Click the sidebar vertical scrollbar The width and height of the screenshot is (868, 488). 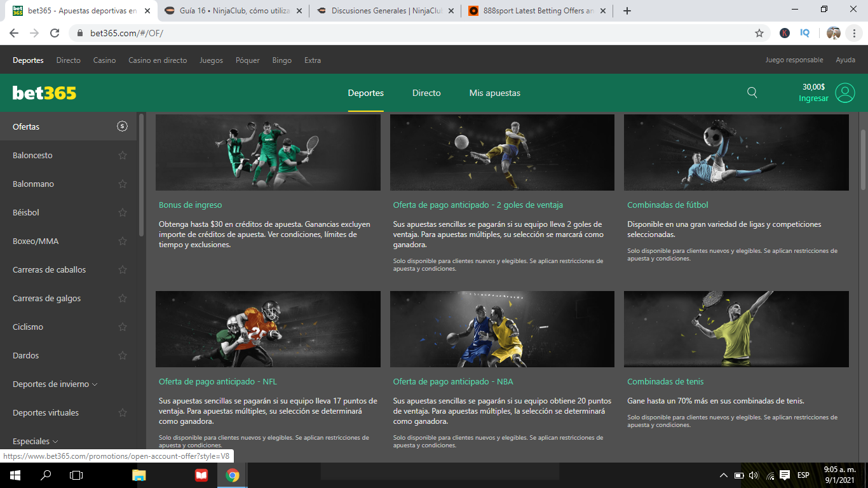tap(141, 175)
